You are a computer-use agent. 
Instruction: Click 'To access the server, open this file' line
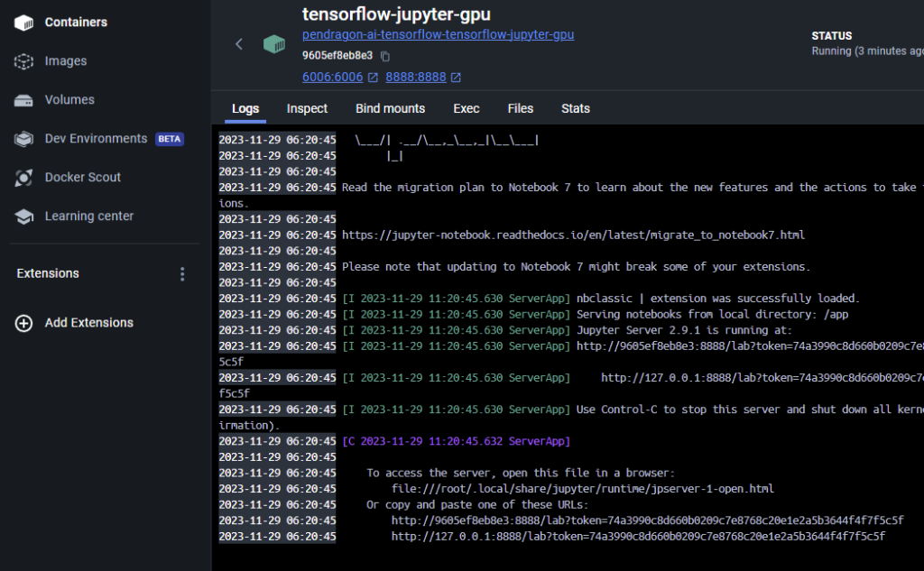521,474
